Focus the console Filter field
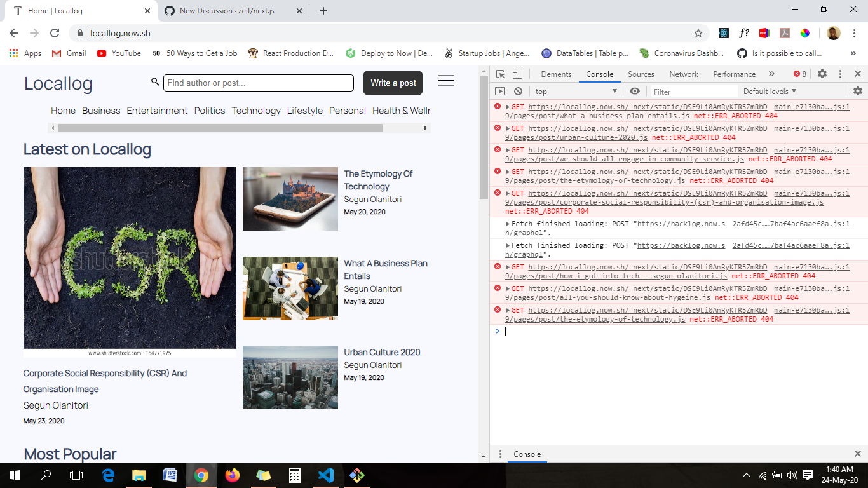868x488 pixels. pyautogui.click(x=694, y=91)
